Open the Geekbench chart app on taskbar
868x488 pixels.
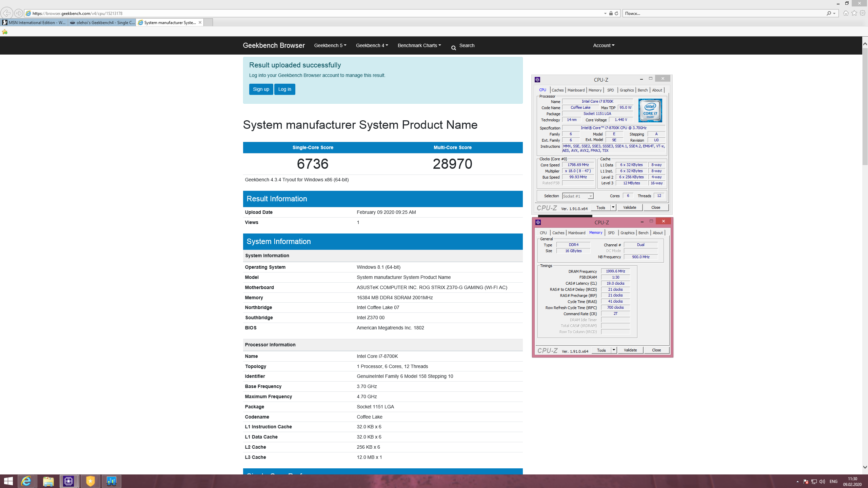point(112,481)
